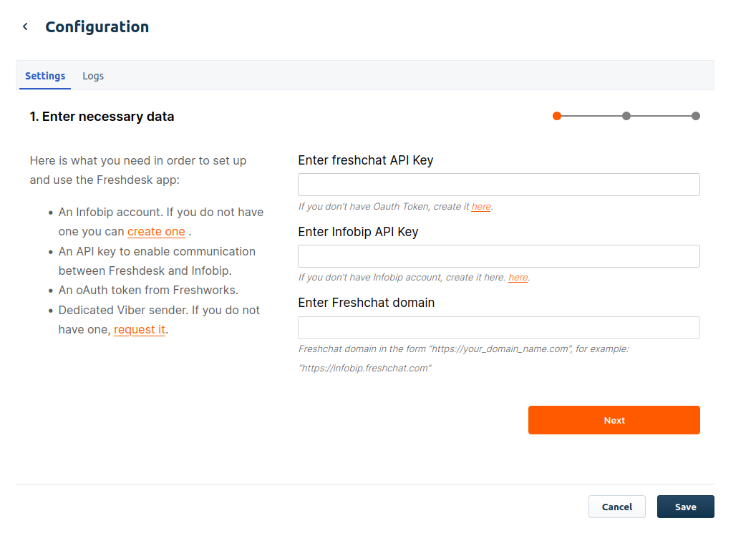Switch to the Settings tab
The height and width of the screenshot is (546, 756).
[x=45, y=76]
